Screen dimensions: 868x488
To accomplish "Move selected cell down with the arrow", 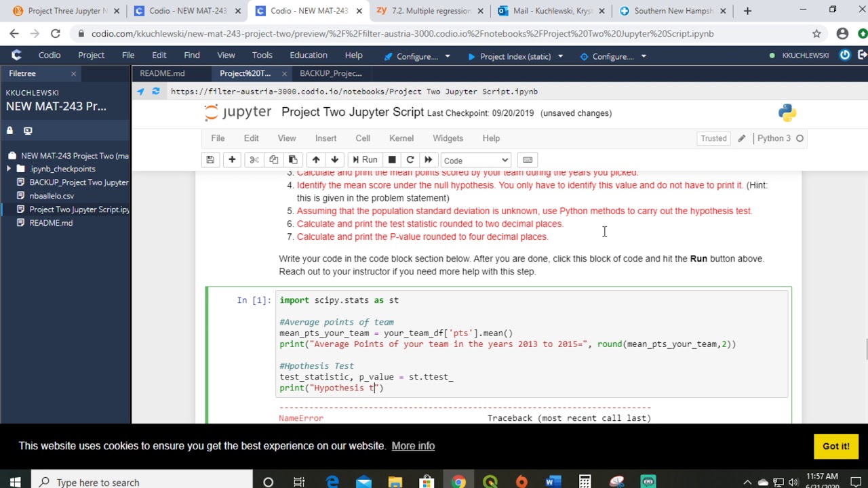I will click(334, 160).
